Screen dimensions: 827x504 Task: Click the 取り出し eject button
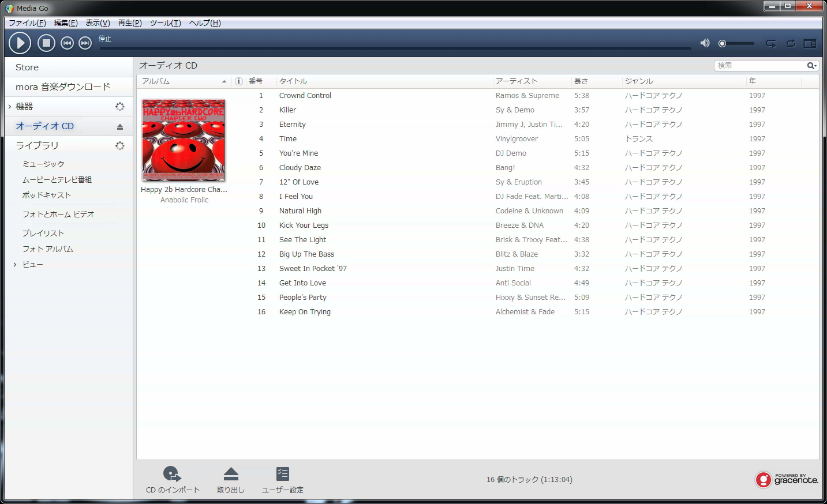tap(231, 480)
